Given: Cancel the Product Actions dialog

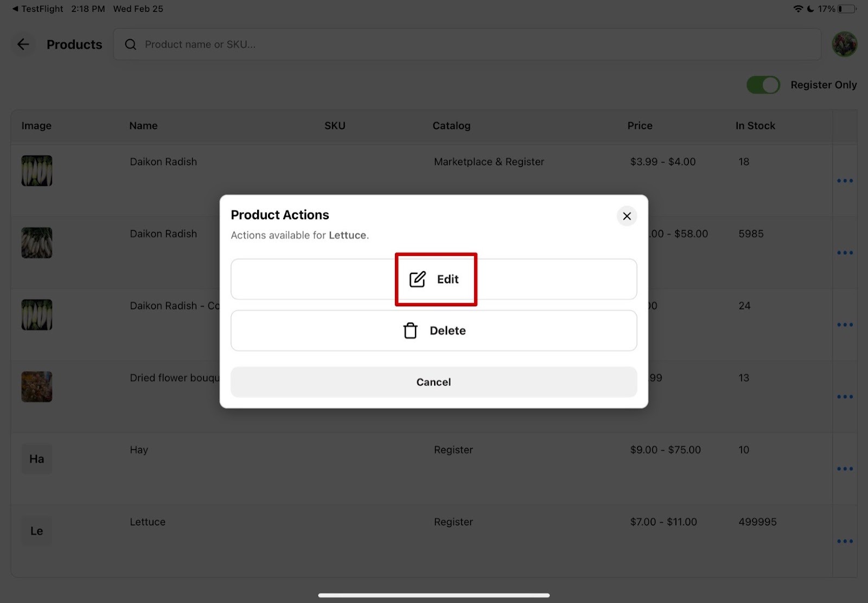Looking at the screenshot, I should click(x=433, y=382).
